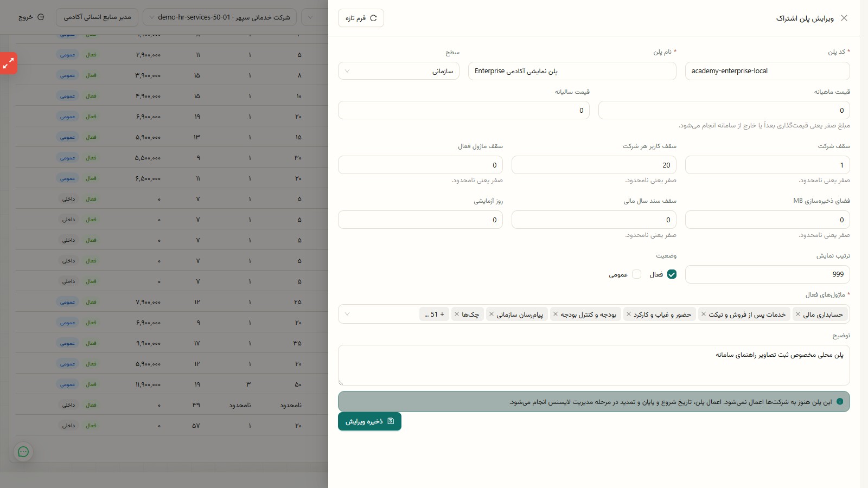
Task: Remove the بودجه و کنترل بودجه tag
Action: coord(556,314)
